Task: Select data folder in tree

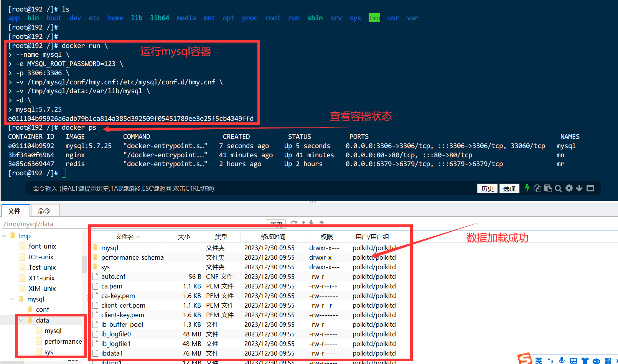Action: click(42, 320)
